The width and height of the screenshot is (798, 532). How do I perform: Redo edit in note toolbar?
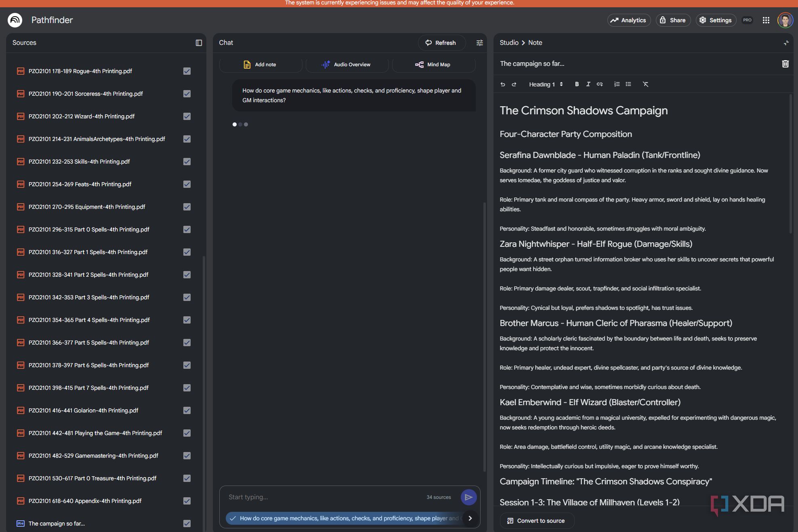(x=514, y=84)
